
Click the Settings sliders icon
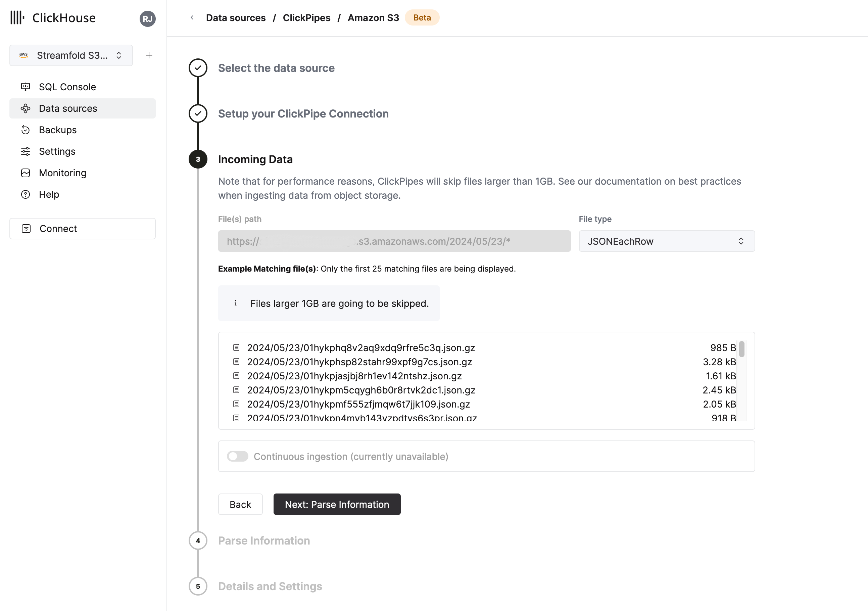[x=25, y=151]
